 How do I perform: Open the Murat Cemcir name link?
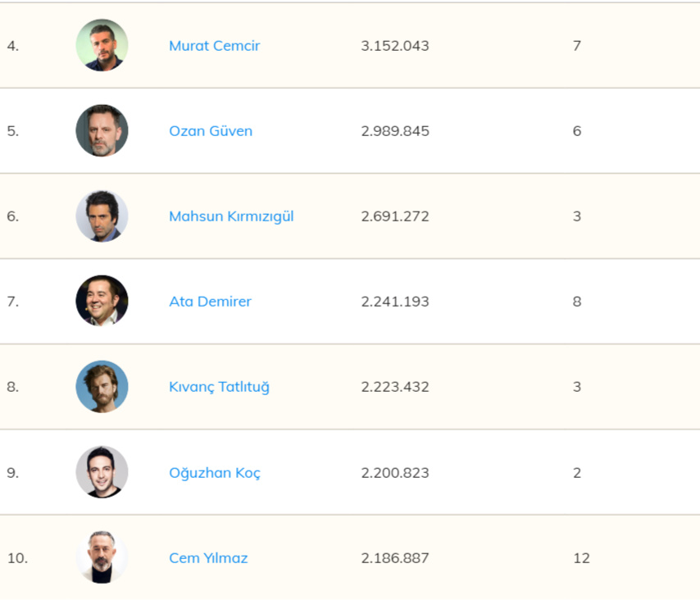[x=214, y=46]
